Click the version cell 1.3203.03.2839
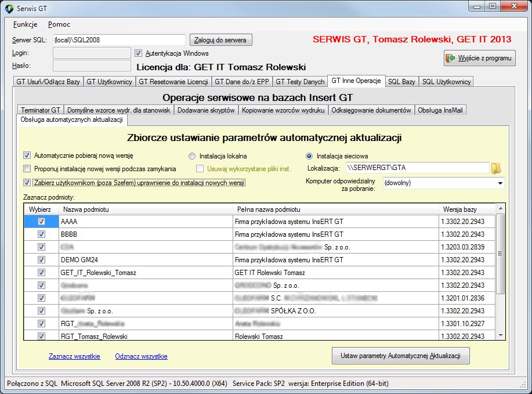The image size is (532, 394). (467, 247)
